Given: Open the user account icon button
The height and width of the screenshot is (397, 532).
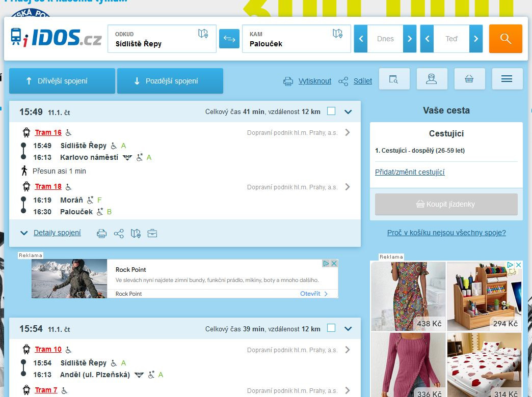Looking at the screenshot, I should pos(432,79).
